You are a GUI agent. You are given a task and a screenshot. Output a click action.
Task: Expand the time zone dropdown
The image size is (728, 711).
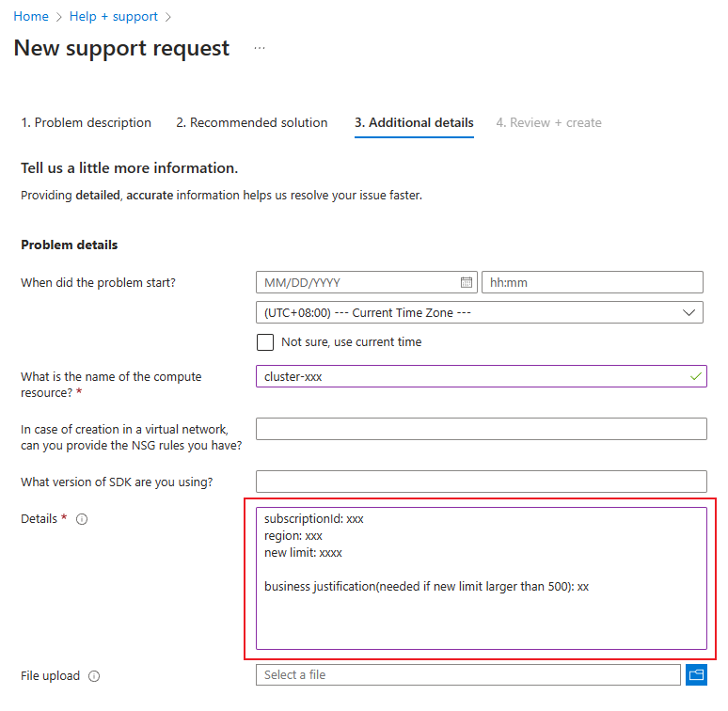pos(688,312)
